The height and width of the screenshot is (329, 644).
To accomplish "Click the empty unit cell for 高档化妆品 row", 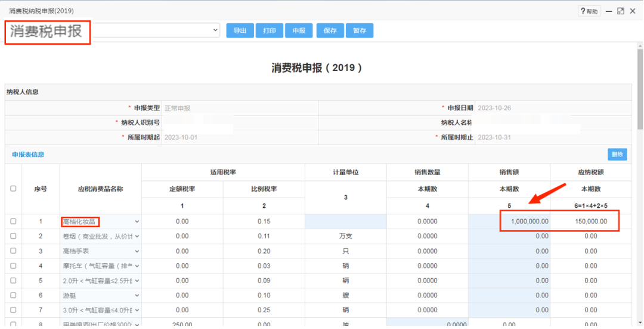I will click(346, 222).
